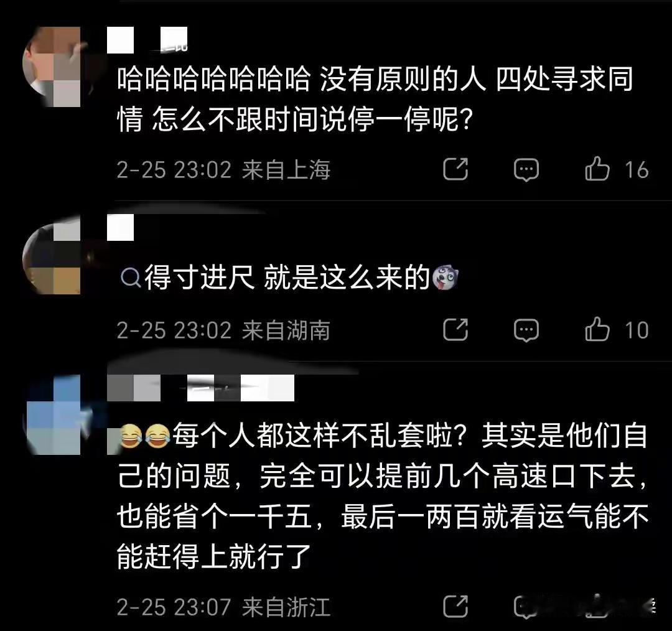Screen dimensions: 672x631
Task: Tap the 哈哈哈 没有原则的人 comment text
Action: point(375,99)
